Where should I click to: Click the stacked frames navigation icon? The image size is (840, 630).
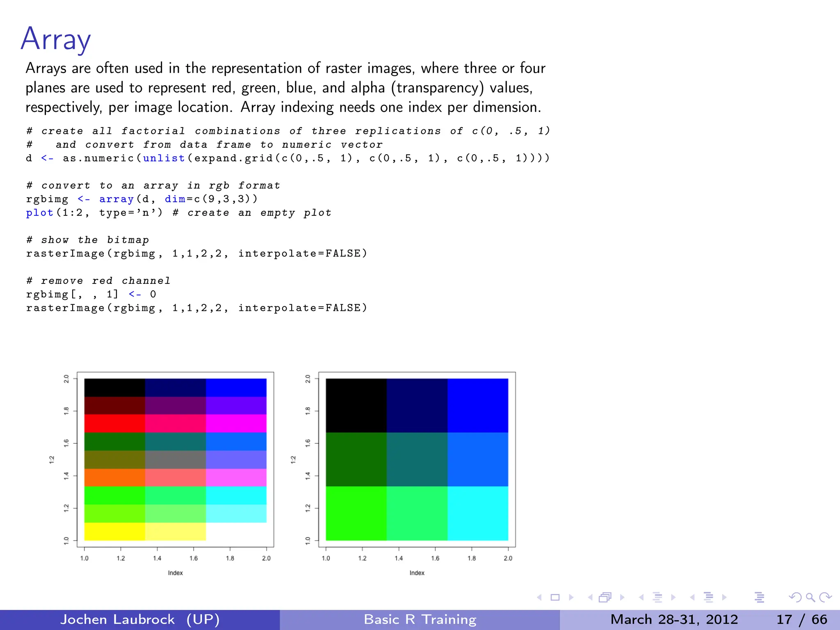pos(605,598)
